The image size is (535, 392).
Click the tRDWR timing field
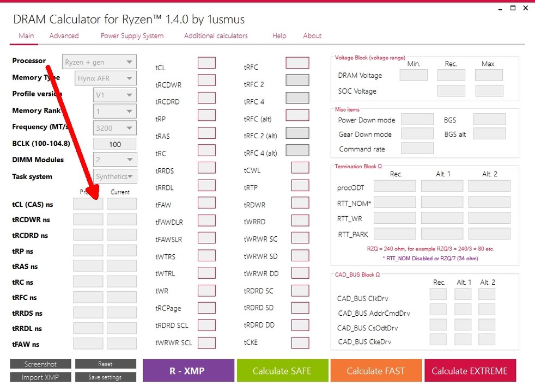pyautogui.click(x=300, y=203)
